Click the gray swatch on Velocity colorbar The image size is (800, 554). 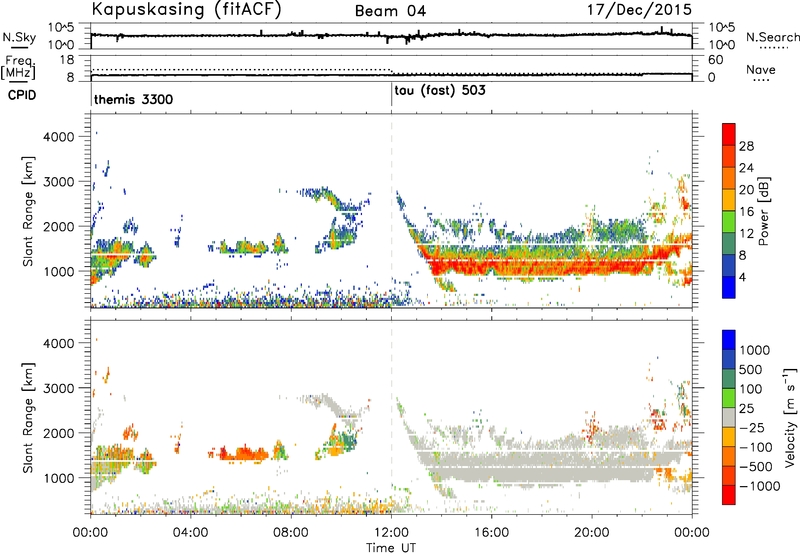pos(729,417)
